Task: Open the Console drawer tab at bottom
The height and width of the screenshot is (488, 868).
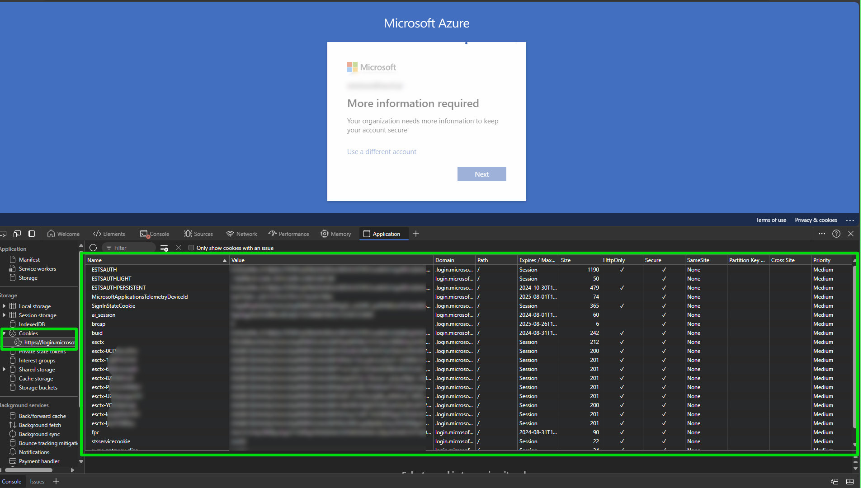Action: (x=12, y=482)
